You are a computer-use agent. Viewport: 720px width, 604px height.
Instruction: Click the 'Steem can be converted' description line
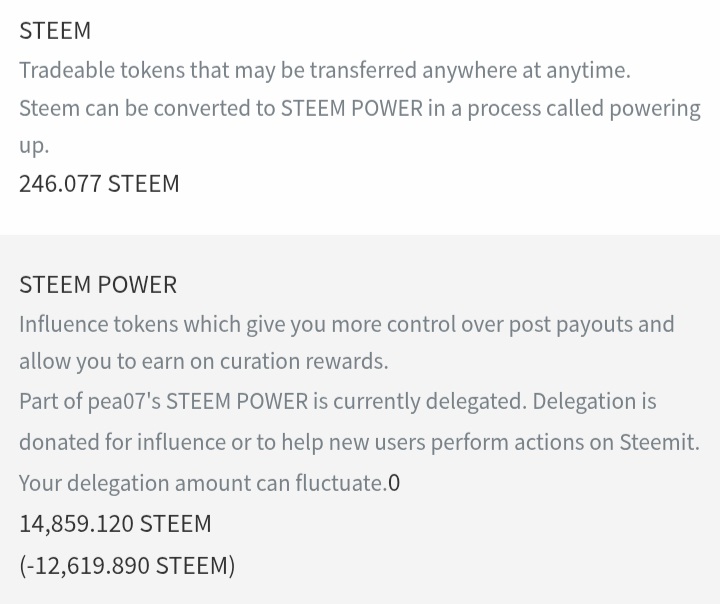(360, 109)
